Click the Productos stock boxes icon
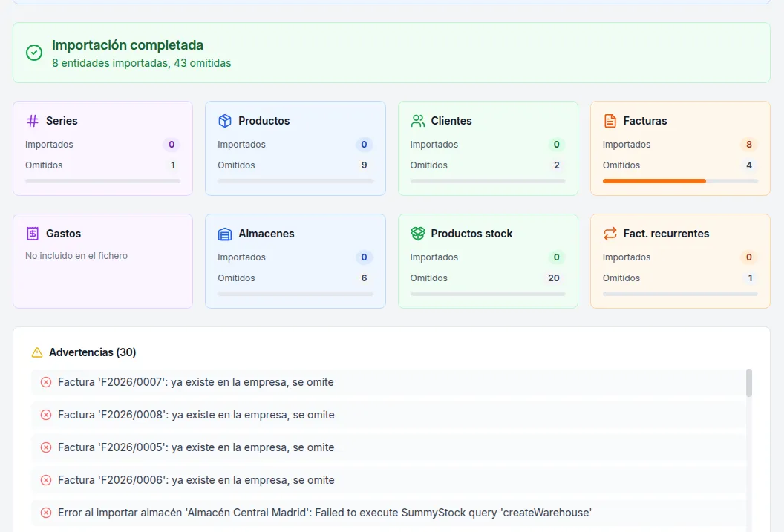 point(418,234)
